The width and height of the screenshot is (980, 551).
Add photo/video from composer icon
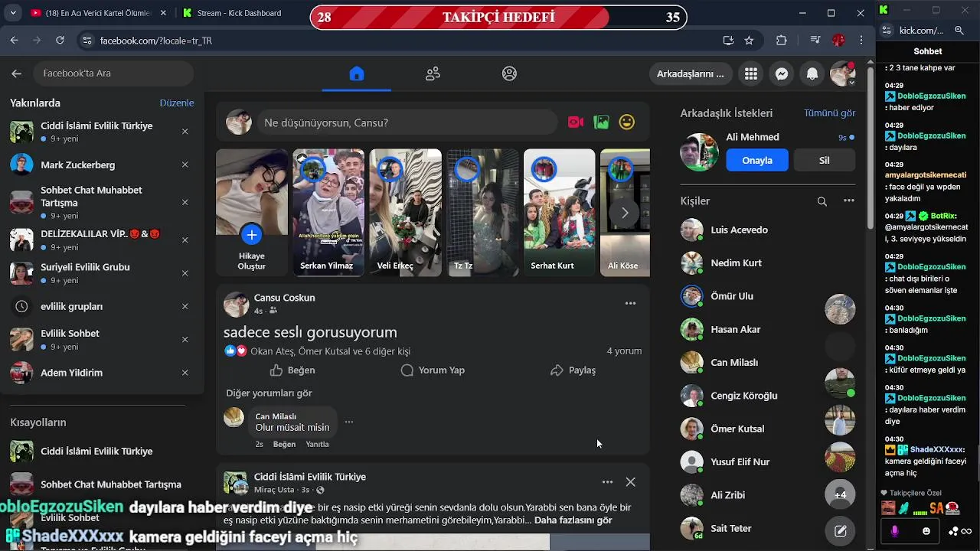tap(602, 122)
